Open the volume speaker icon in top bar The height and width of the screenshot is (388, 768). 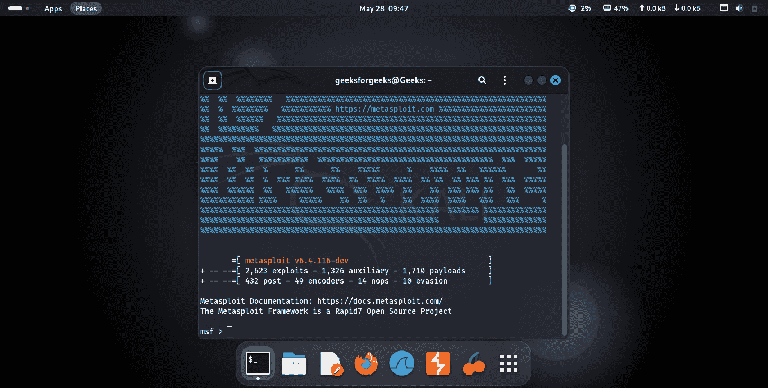point(740,8)
